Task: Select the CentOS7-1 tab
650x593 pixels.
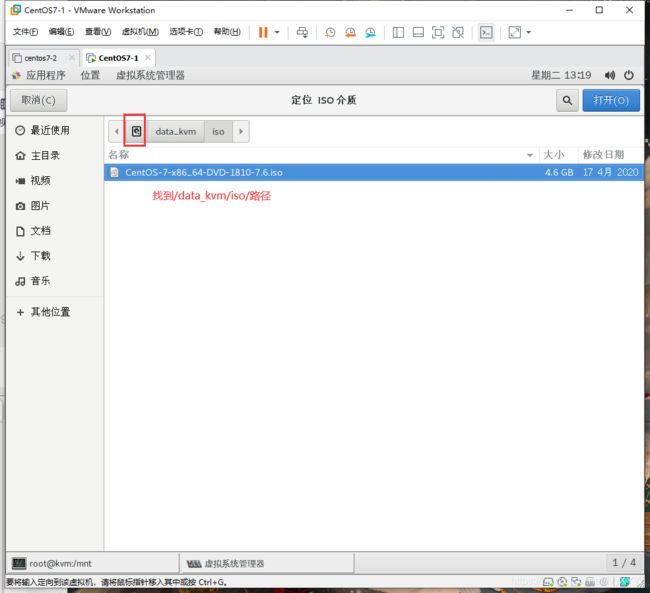Action: (119, 58)
